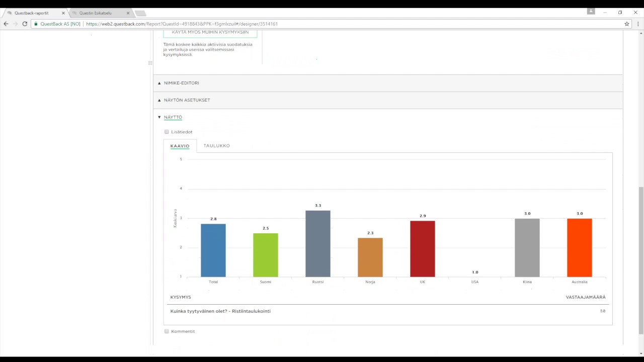
Task: Select the Kaavio tab
Action: (180, 146)
